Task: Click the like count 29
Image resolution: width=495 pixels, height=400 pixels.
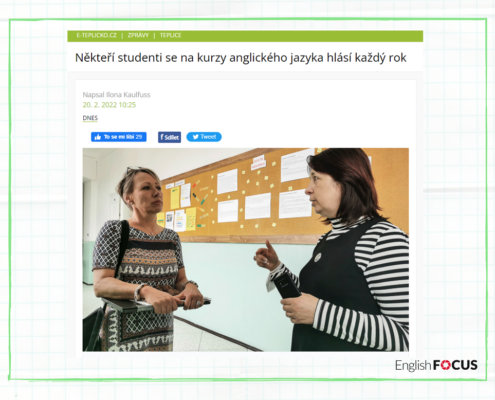Action: 139,137
